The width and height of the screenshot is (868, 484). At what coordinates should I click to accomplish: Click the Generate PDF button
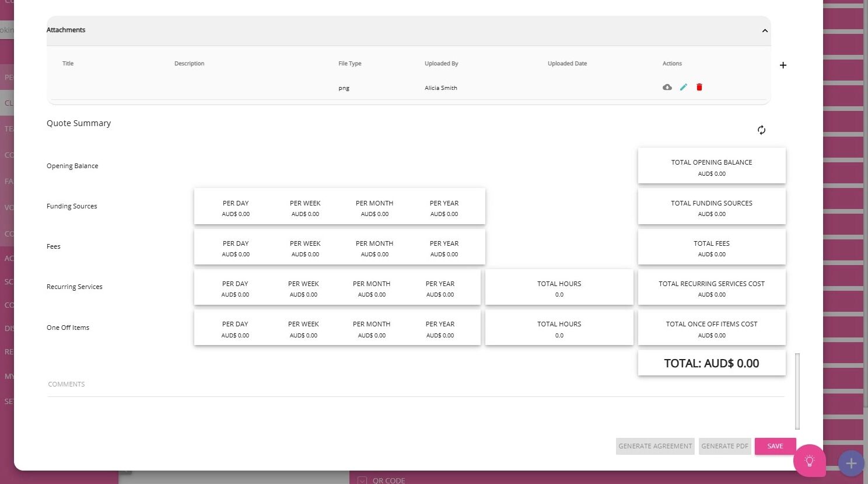tap(724, 446)
